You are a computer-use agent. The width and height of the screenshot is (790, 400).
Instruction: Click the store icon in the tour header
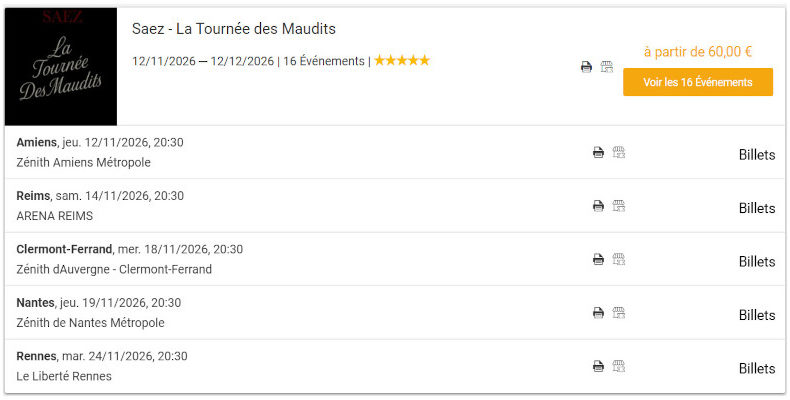coord(607,67)
